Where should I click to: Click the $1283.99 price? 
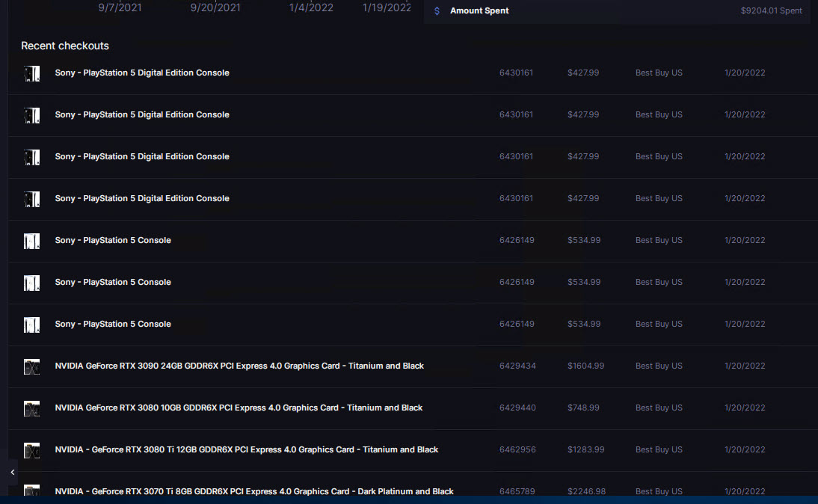pyautogui.click(x=586, y=449)
